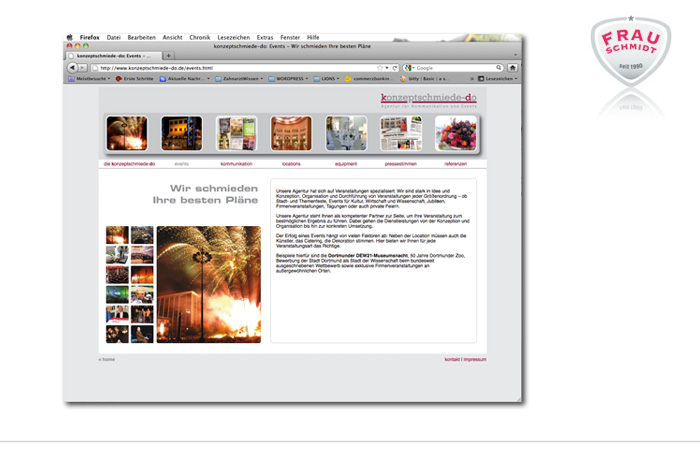Click the Frau Schmidt shield logo
The image size is (700, 450).
point(630,50)
